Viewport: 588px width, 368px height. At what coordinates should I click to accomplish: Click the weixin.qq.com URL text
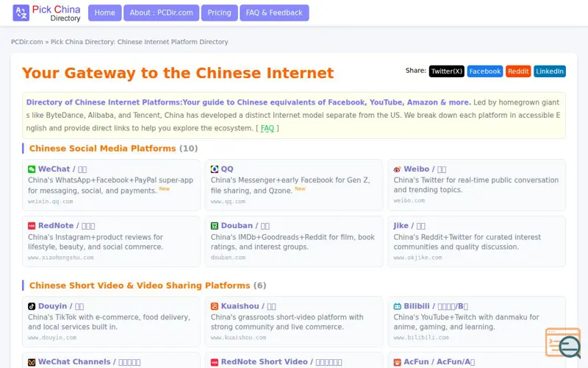[50, 202]
